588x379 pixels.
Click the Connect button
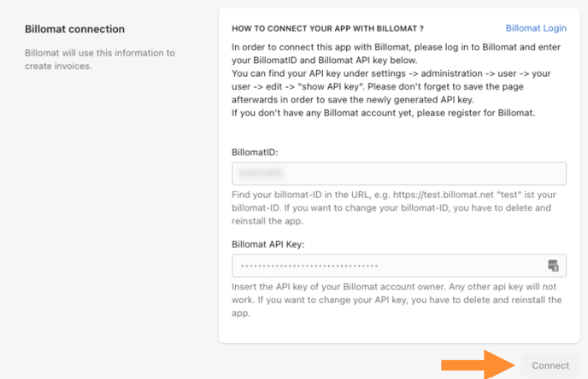pos(550,365)
